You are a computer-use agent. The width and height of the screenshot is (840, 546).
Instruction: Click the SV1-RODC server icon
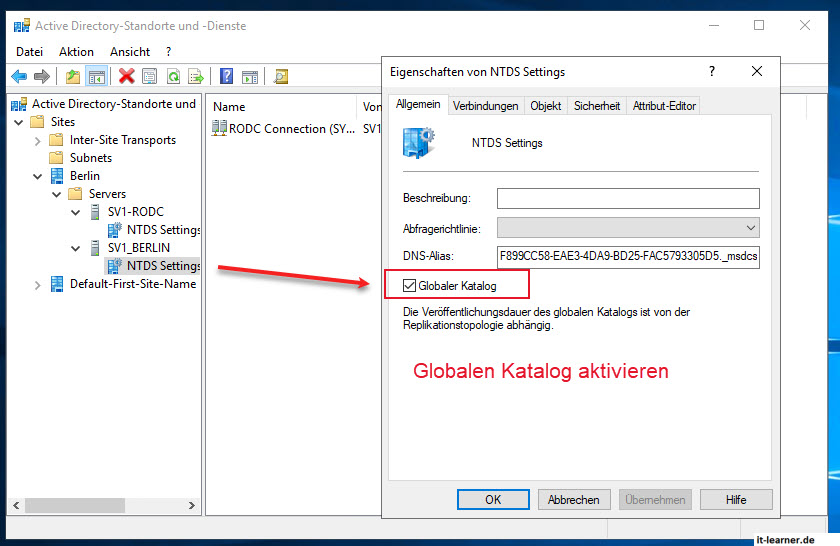[95, 212]
